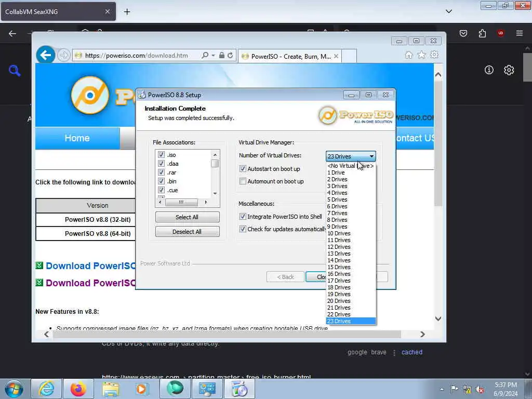
Task: Choose 4 Drives option
Action: 351,193
